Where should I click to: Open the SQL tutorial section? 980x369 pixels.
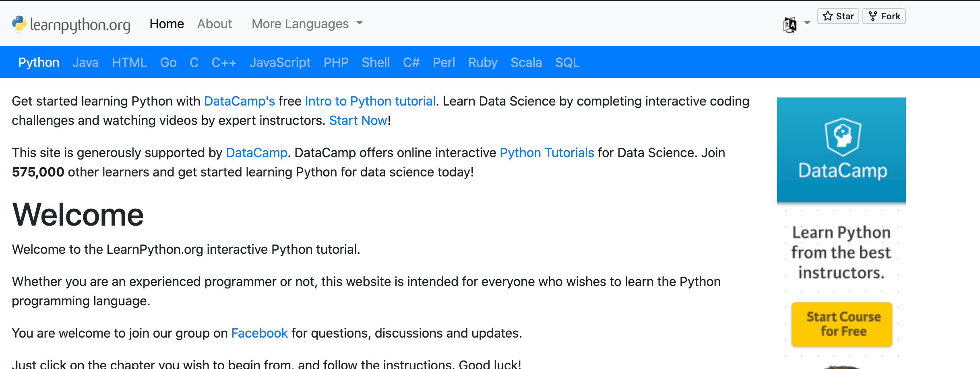(x=567, y=62)
